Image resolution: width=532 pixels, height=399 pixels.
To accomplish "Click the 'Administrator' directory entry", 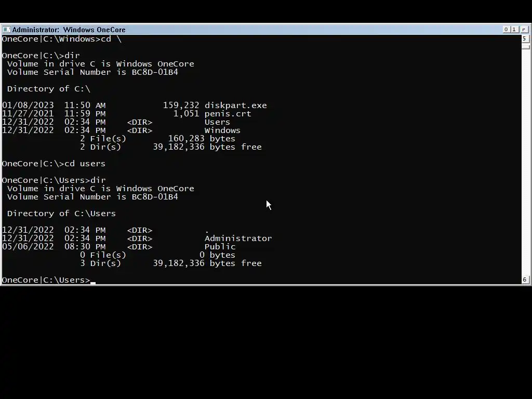I will (238, 238).
